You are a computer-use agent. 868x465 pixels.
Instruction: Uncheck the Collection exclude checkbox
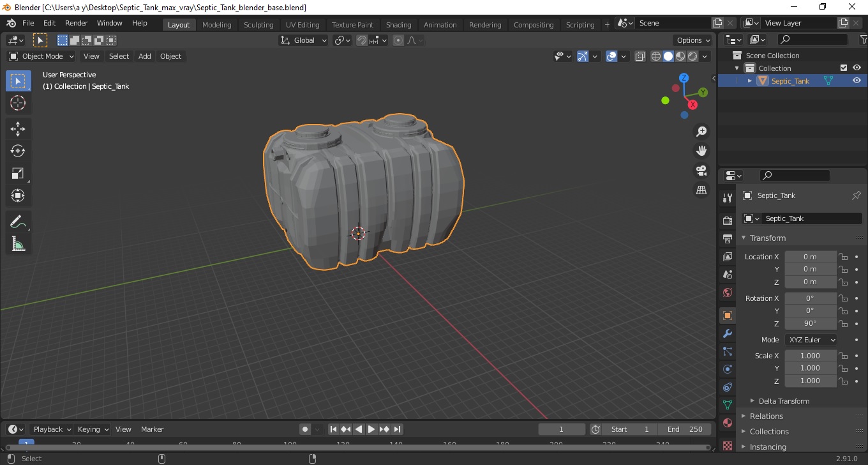click(844, 68)
